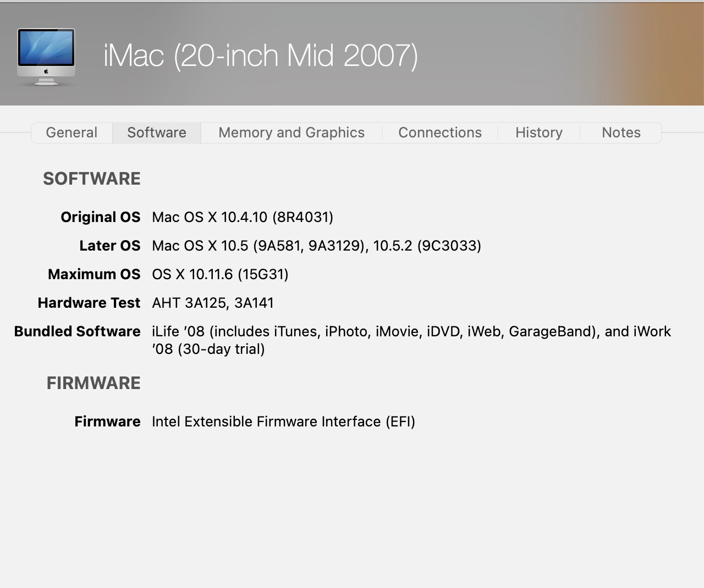
Task: Click the Original OS label
Action: click(x=101, y=217)
